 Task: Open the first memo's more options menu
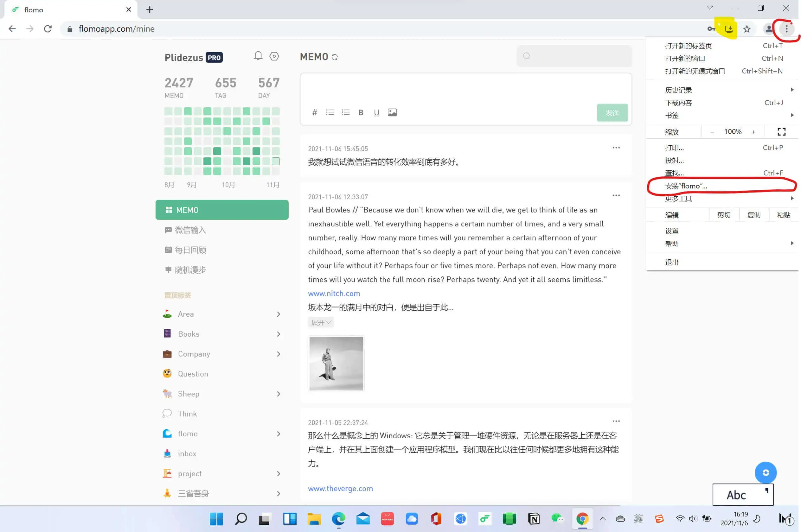point(616,148)
